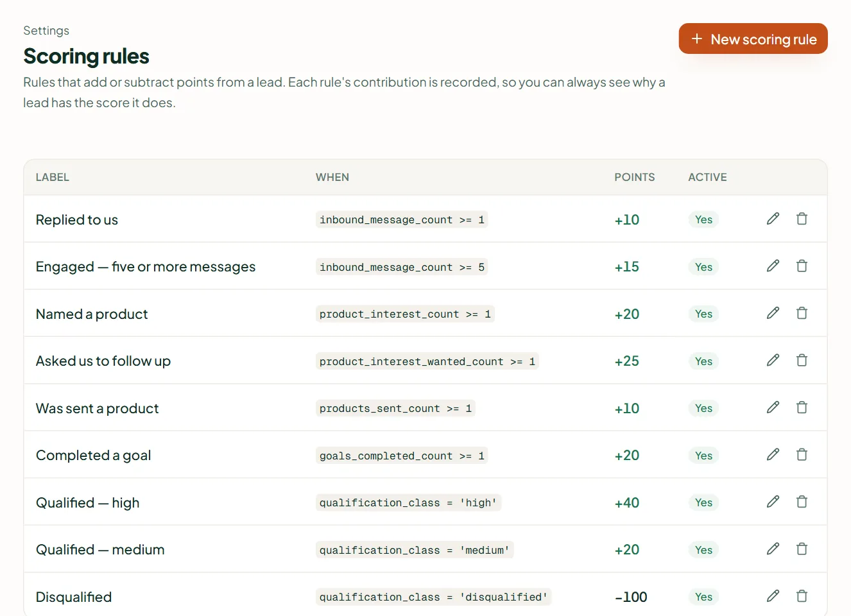Delete the 'Engaged — five or more messages' rule
Image resolution: width=851 pixels, height=616 pixels.
(x=802, y=266)
